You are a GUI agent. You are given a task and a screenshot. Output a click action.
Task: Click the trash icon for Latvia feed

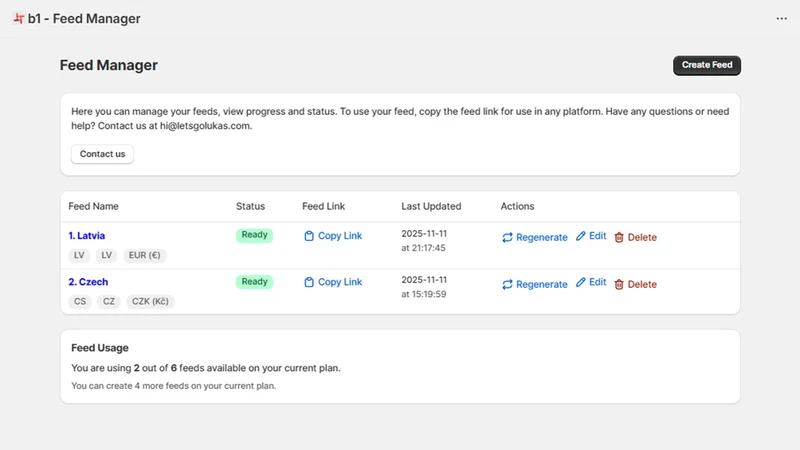619,237
